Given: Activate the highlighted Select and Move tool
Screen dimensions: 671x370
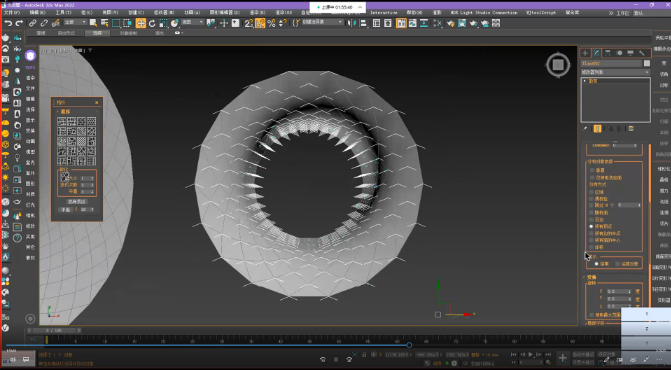Looking at the screenshot, I should click(x=141, y=23).
